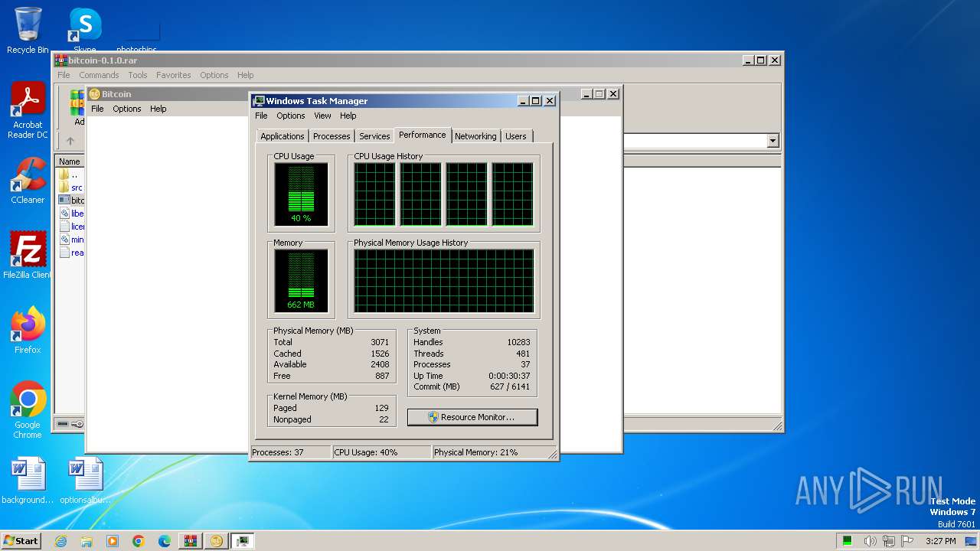Switch to the Processes tab

[332, 136]
